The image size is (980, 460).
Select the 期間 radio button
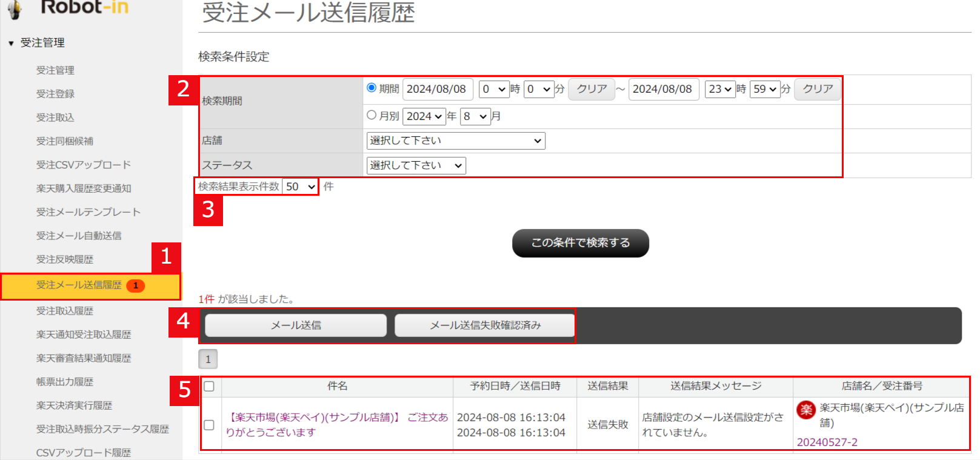372,88
